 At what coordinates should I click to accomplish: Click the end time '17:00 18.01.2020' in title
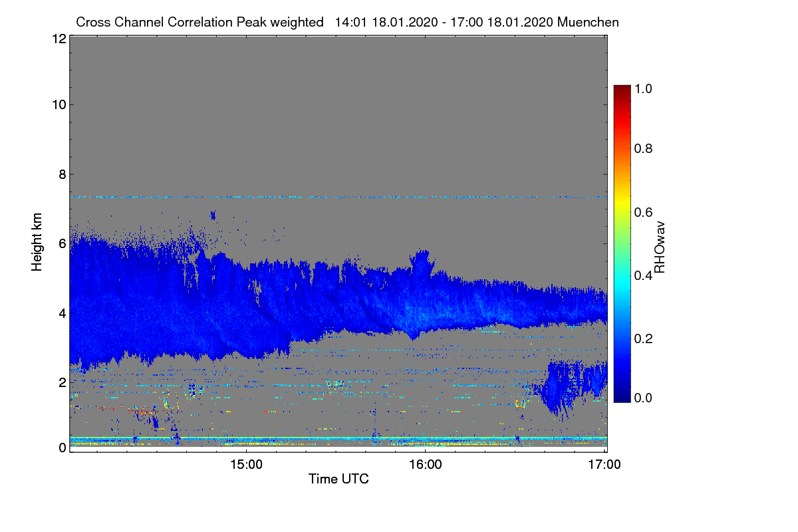[x=503, y=22]
